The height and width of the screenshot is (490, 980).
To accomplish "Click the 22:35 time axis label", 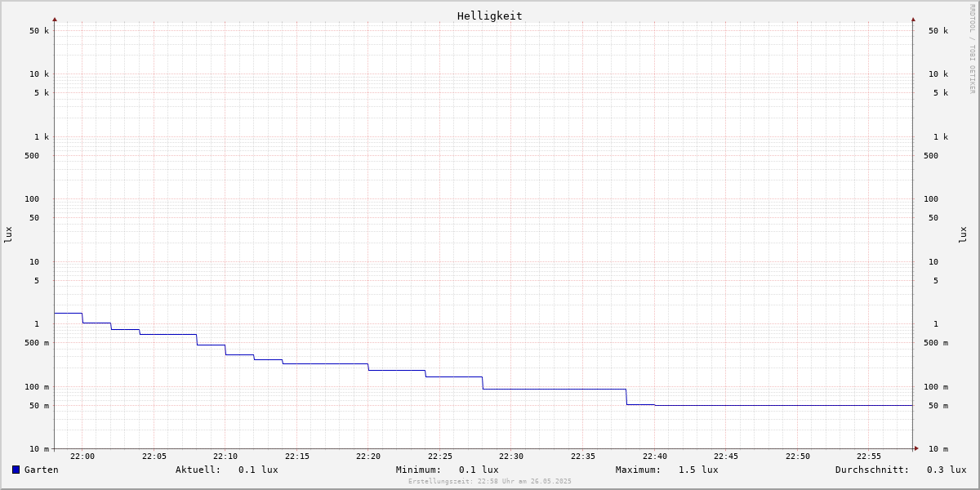I will click(583, 457).
